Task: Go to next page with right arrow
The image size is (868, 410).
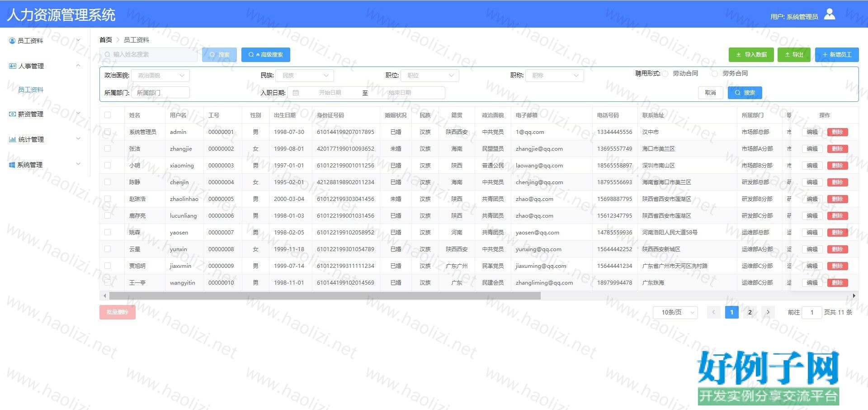Action: point(768,312)
